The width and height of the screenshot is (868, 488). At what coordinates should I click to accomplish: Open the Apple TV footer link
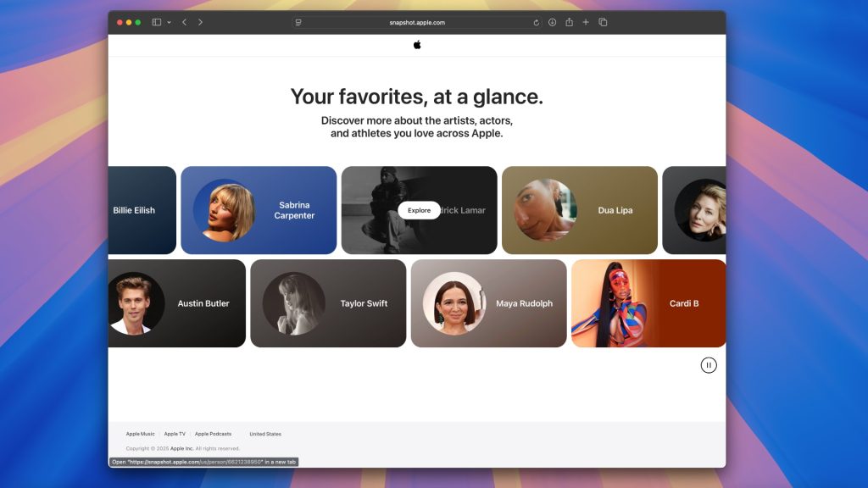pyautogui.click(x=175, y=434)
